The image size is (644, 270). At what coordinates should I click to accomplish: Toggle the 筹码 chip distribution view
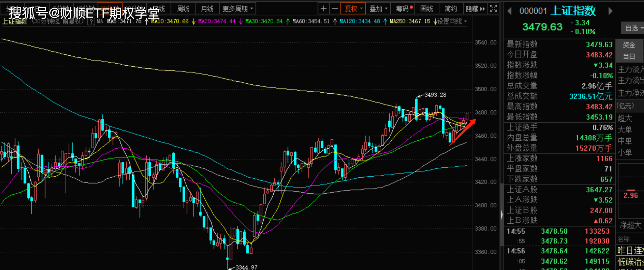point(403,9)
